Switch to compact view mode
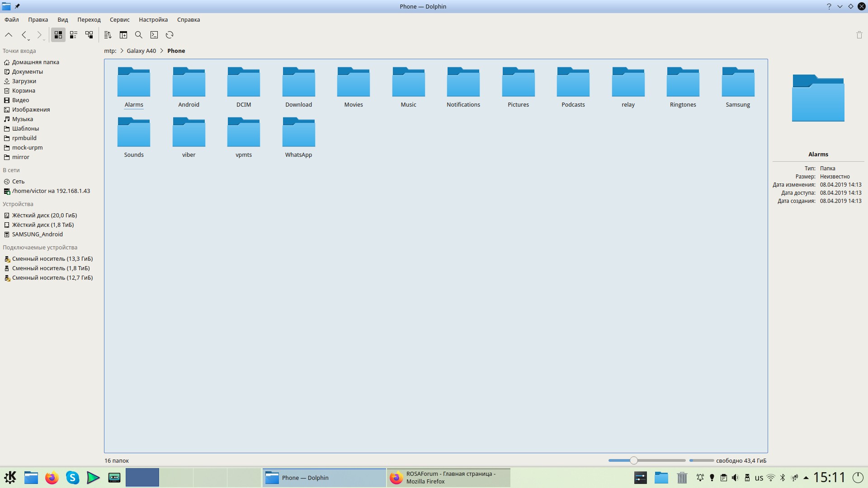The height and width of the screenshot is (488, 868). tap(74, 35)
